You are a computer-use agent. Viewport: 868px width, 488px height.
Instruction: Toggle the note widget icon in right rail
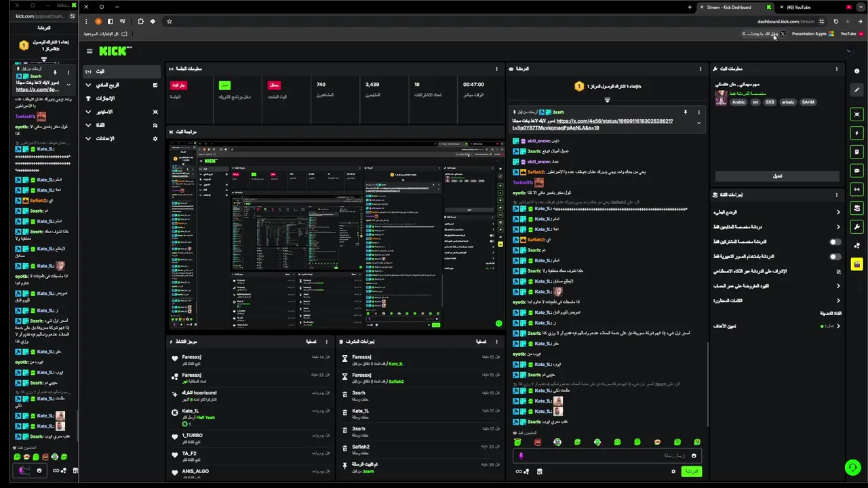point(857,152)
